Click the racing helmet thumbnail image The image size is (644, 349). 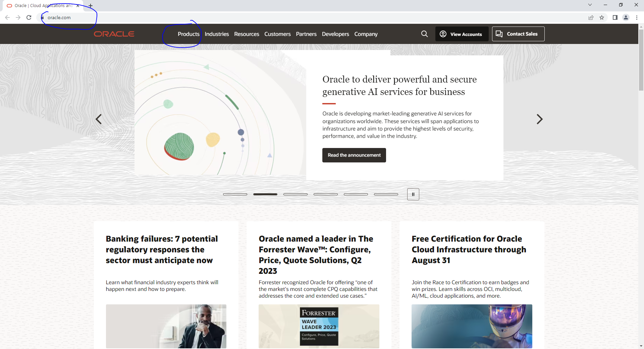pos(472,326)
